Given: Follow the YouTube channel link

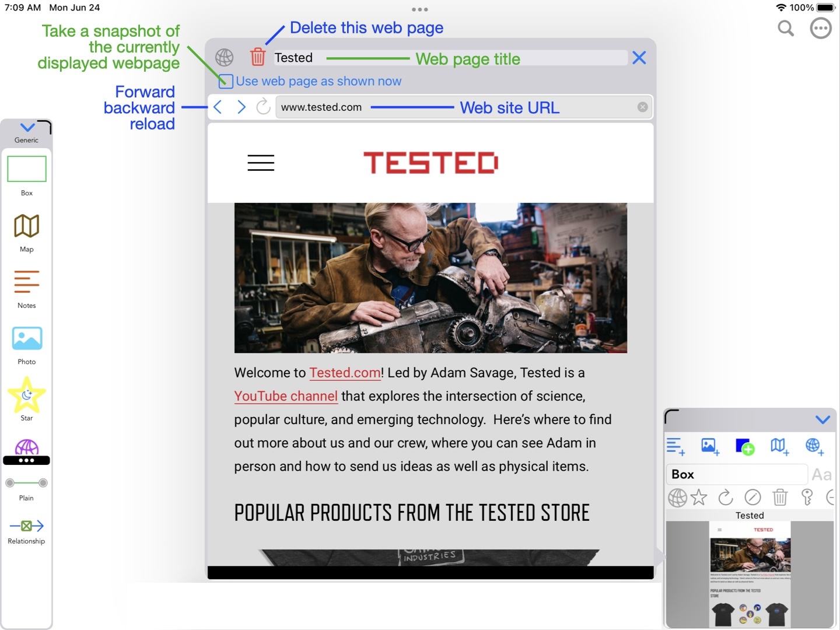Looking at the screenshot, I should click(x=286, y=396).
